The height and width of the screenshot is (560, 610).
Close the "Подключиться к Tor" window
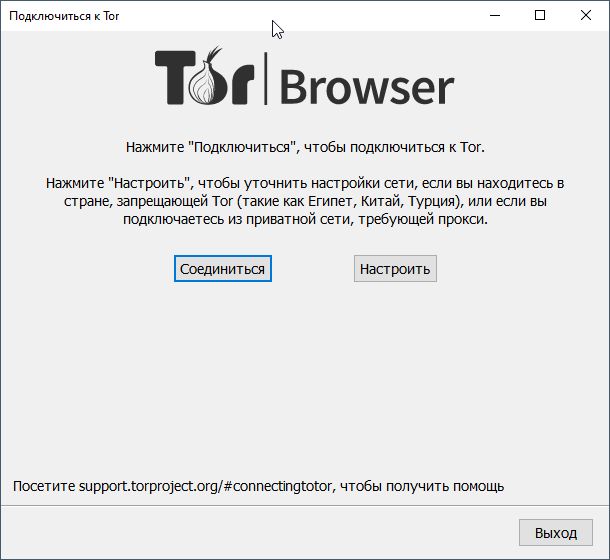point(586,16)
